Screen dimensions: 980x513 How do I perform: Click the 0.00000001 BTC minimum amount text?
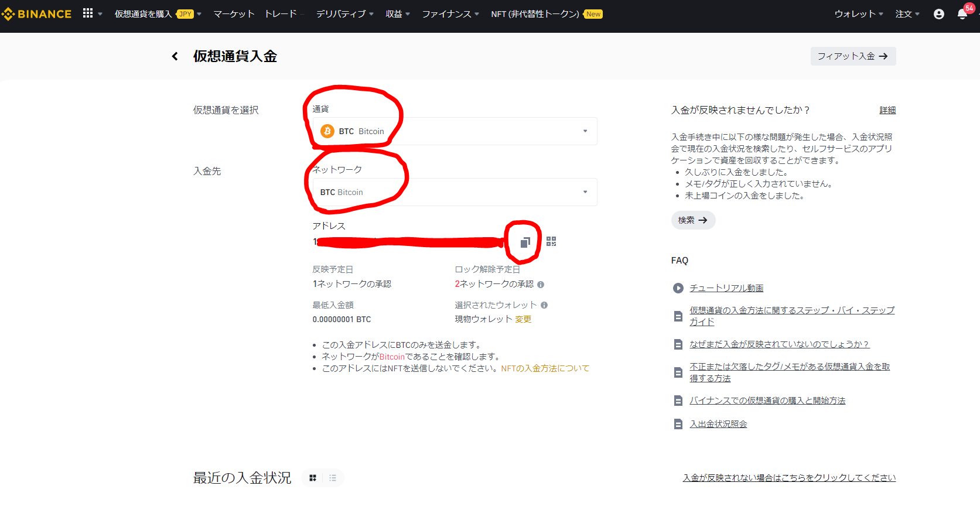(x=342, y=319)
